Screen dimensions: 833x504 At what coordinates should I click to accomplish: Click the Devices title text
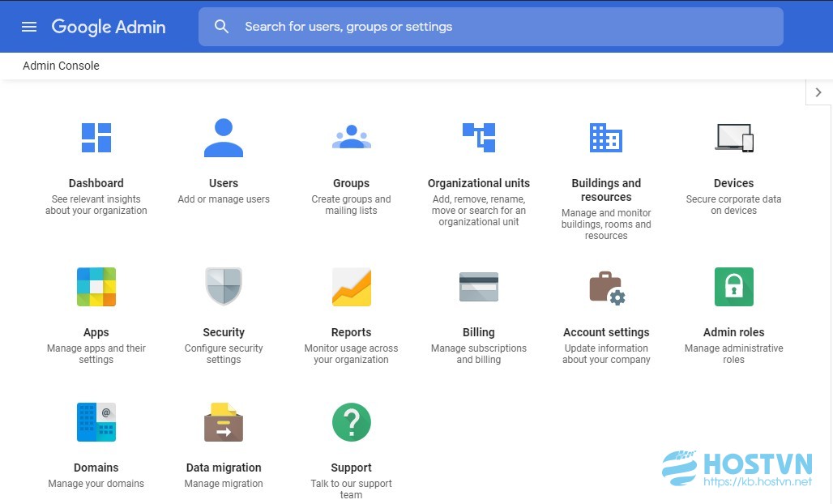coord(733,183)
